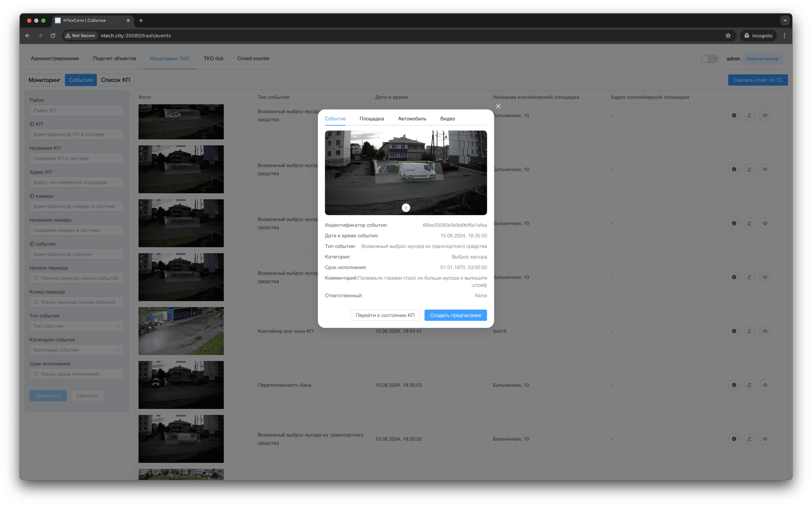
Task: Toggle the dark theme switch near admin
Action: [709, 59]
